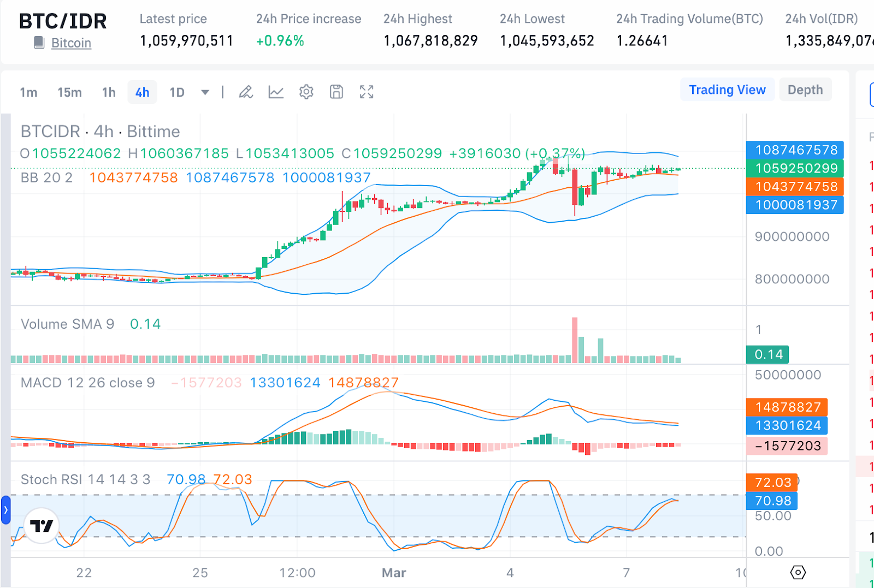The width and height of the screenshot is (874, 588).
Task: Select the 1h timeframe
Action: (x=109, y=93)
